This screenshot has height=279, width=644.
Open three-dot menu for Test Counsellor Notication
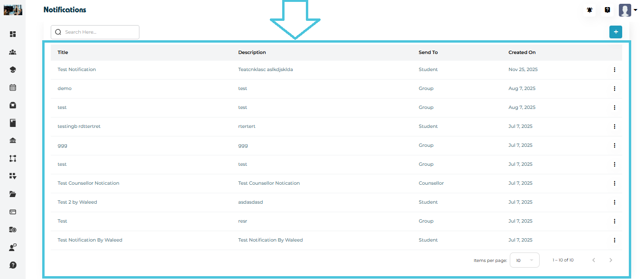614,183
